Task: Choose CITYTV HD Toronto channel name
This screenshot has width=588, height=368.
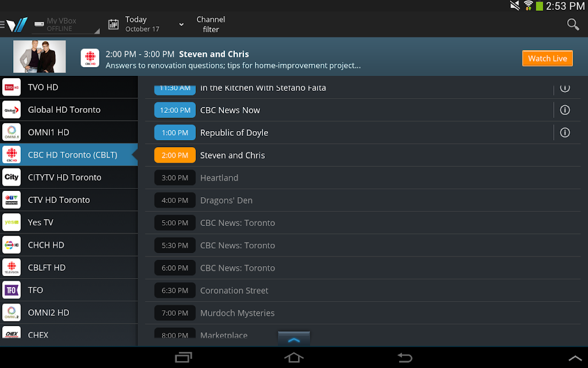Action: (64, 177)
